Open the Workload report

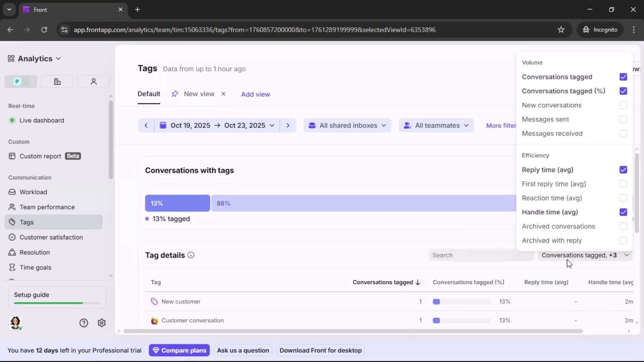coord(33,192)
